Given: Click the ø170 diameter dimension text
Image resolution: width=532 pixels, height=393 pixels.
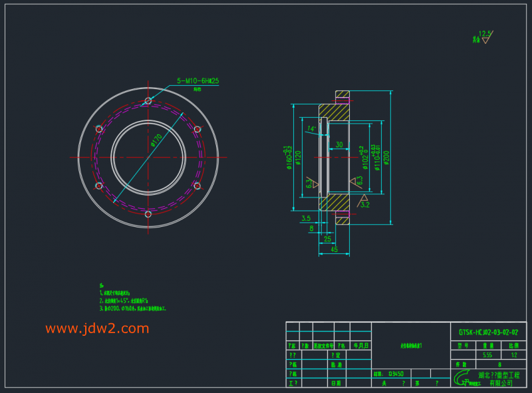Looking at the screenshot, I should (155, 141).
